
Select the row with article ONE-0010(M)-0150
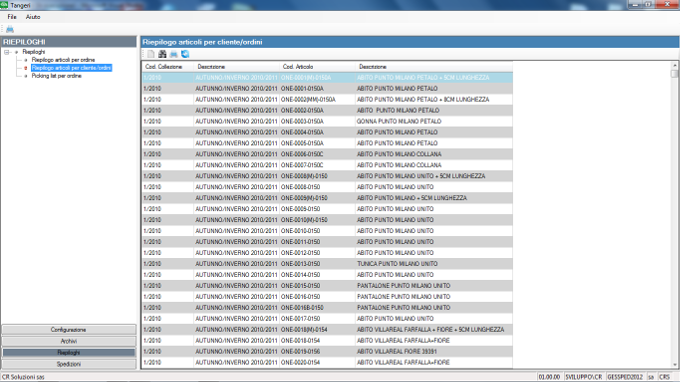pyautogui.click(x=327, y=220)
